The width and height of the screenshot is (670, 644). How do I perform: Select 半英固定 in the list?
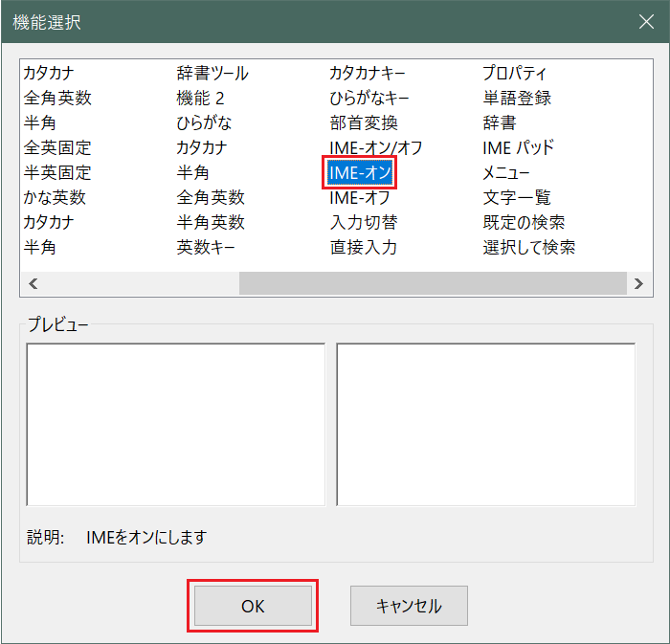(57, 172)
